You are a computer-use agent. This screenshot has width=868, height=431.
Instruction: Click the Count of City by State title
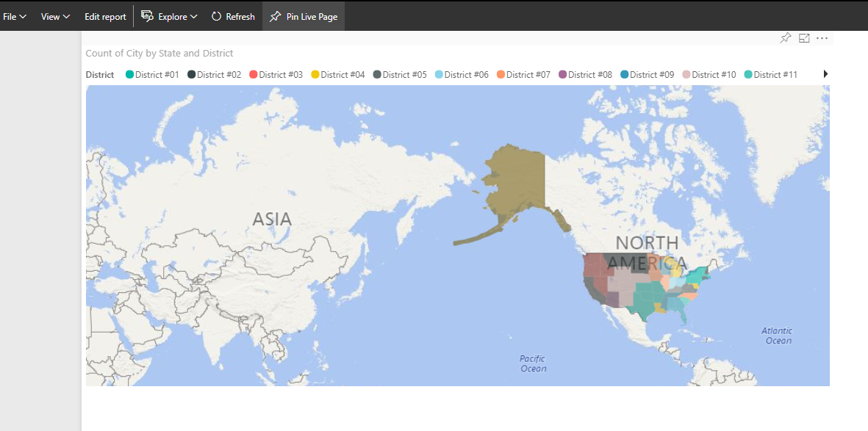(x=159, y=53)
